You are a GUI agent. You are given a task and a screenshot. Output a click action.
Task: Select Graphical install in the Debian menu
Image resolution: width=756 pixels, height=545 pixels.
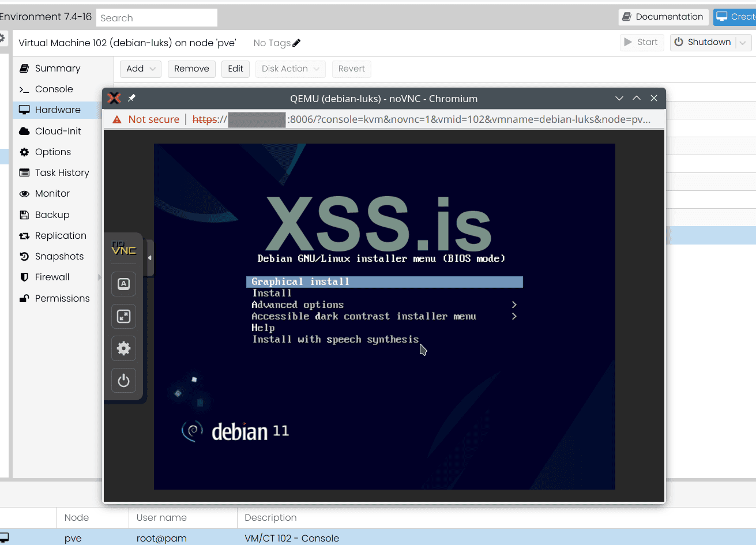pos(385,281)
